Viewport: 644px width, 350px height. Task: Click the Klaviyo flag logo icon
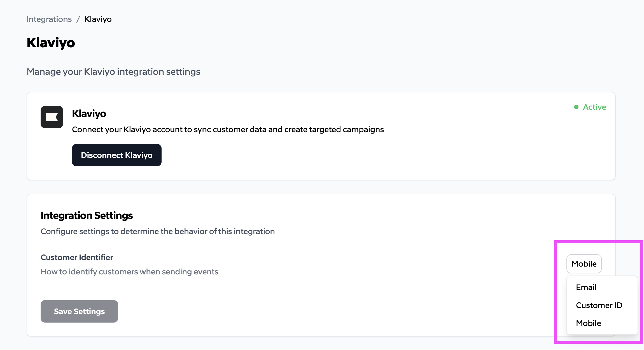52,117
